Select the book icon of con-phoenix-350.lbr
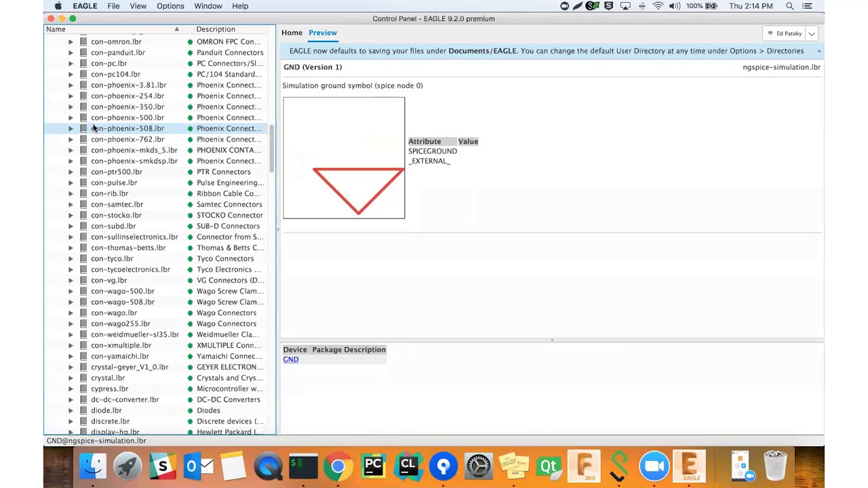Viewport: 868px width, 488px height. point(83,106)
